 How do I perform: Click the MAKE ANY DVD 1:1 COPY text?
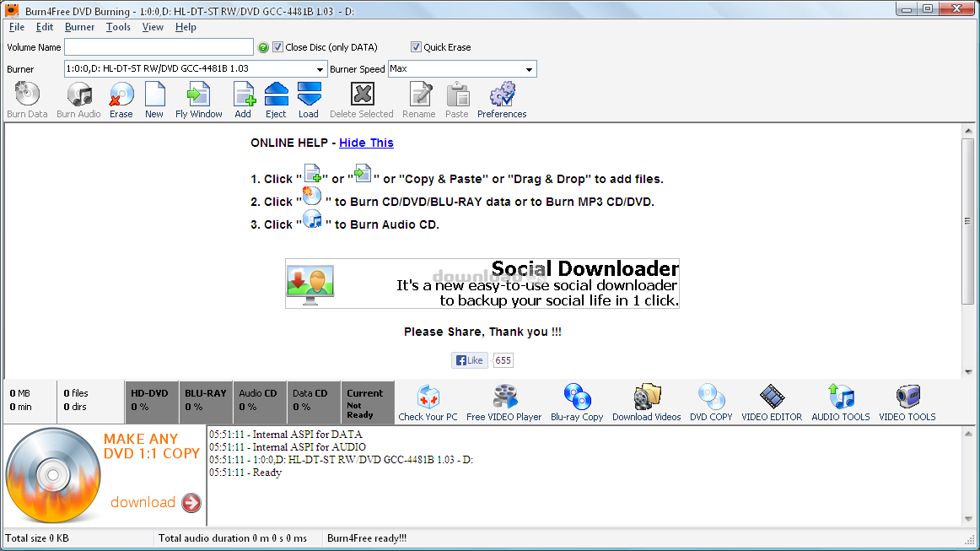151,446
